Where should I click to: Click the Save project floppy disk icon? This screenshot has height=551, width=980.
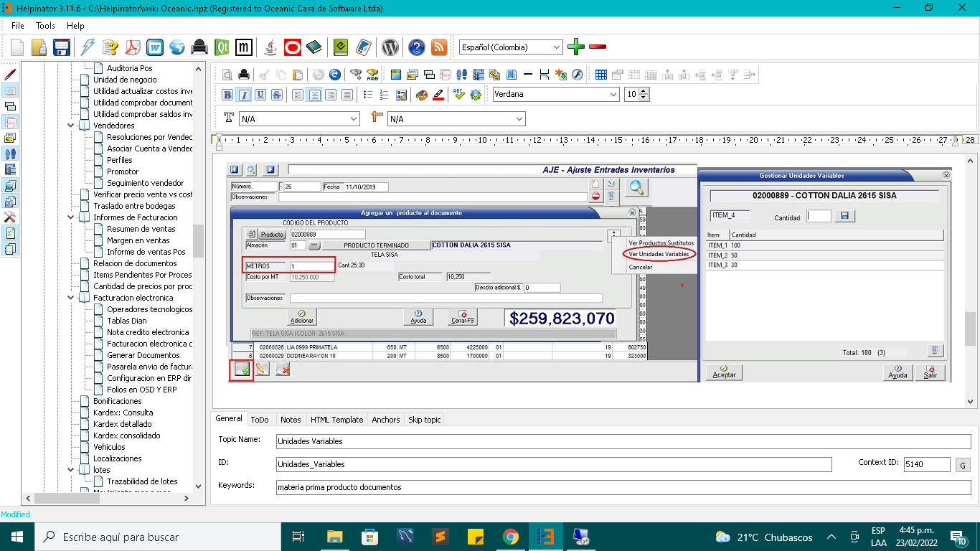pos(61,47)
